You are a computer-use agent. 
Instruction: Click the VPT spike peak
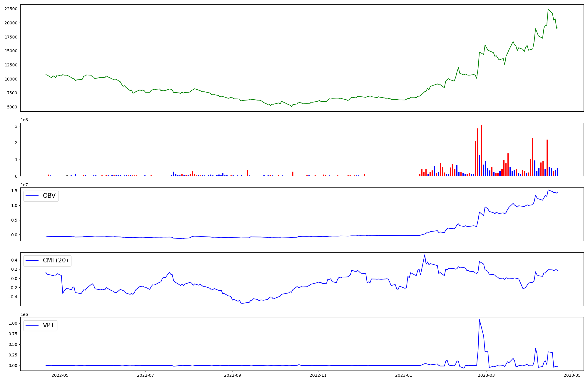pos(479,320)
